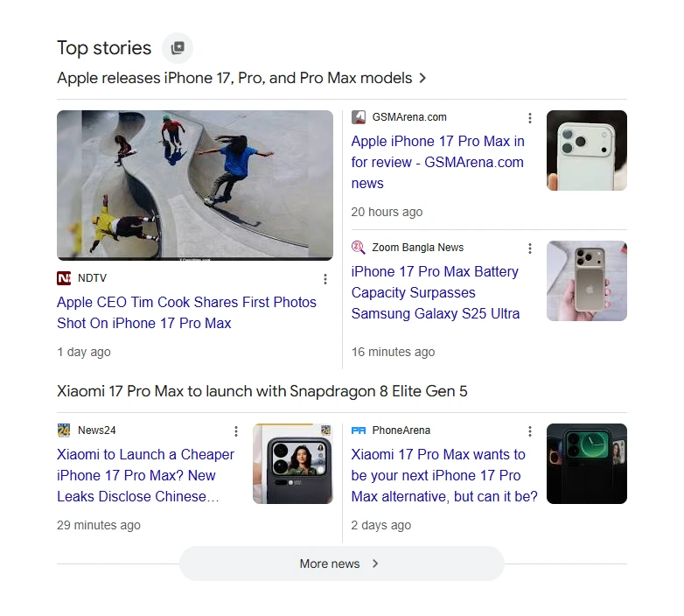Open the Battery Capacity Surpasses Samsung article

[x=436, y=292]
